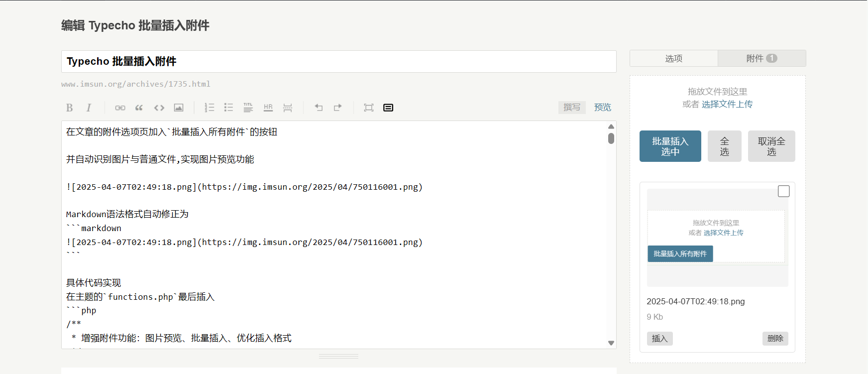Click 批量插入选中 button
Viewport: 868px width, 374px height.
(670, 146)
